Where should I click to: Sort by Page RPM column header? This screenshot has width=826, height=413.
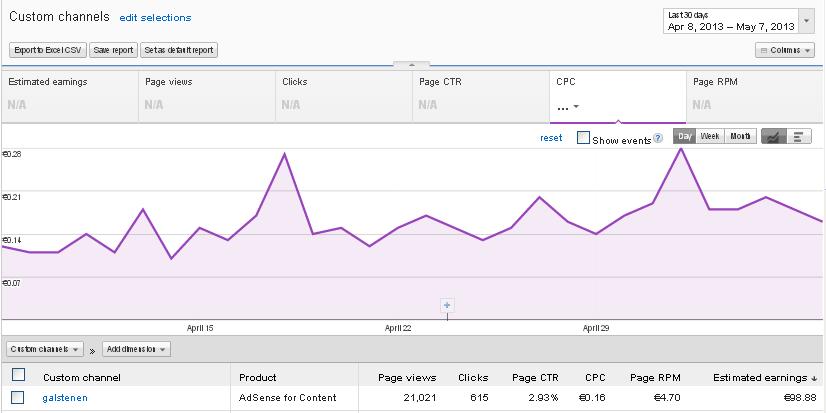(655, 378)
